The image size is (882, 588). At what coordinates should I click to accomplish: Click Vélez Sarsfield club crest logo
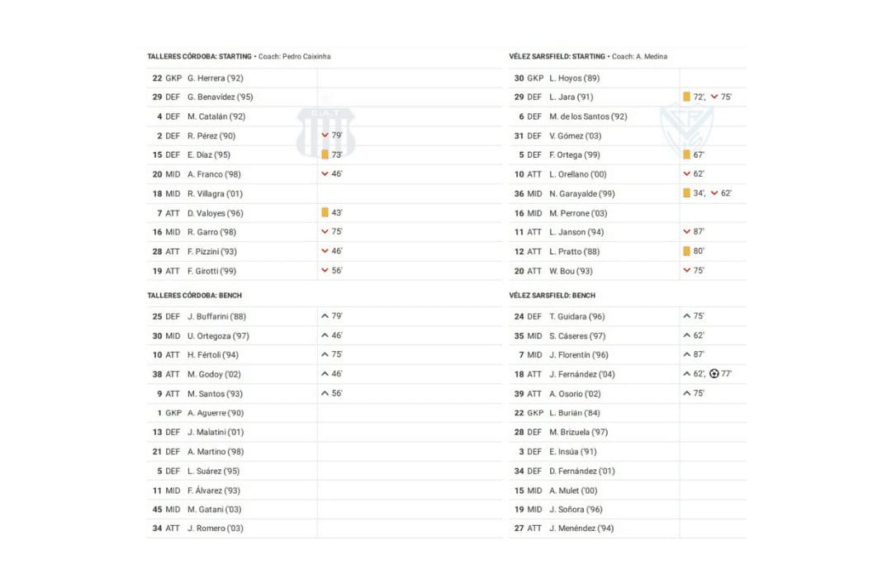[687, 130]
